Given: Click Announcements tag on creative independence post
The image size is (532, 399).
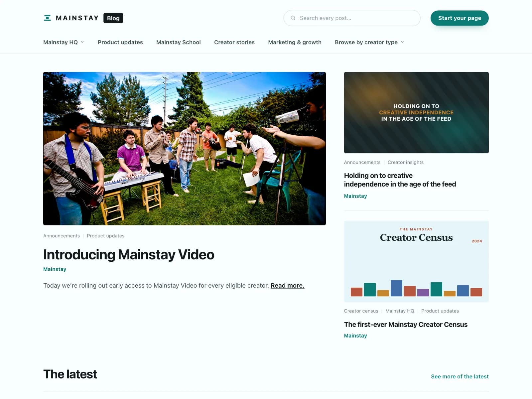Looking at the screenshot, I should click(x=362, y=162).
